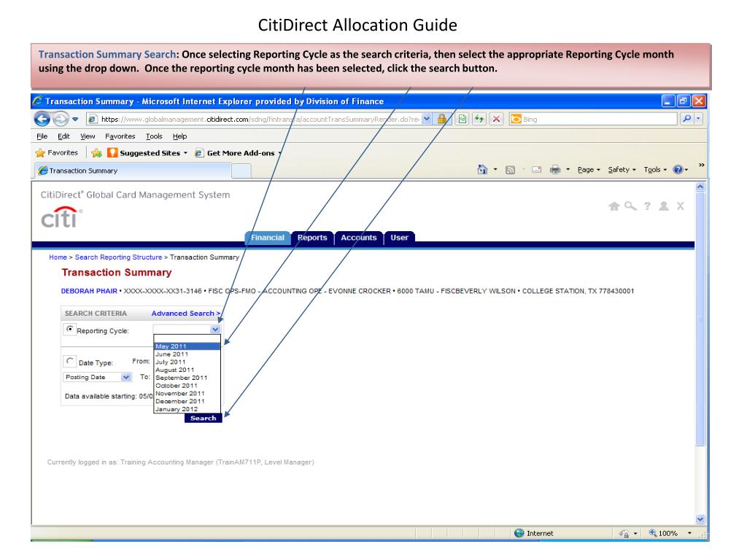Screen dimensions: 747x560
Task: Click the CitiDirect gray X logout icon
Action: 681,206
